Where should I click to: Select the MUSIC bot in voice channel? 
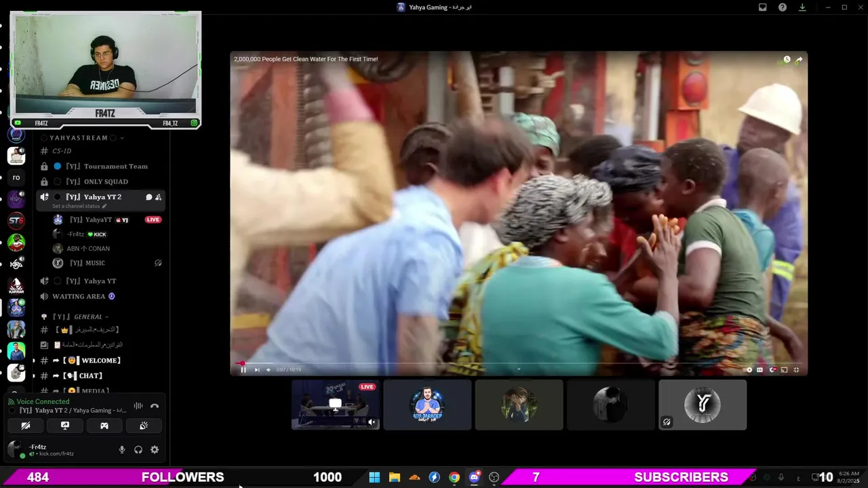point(108,263)
